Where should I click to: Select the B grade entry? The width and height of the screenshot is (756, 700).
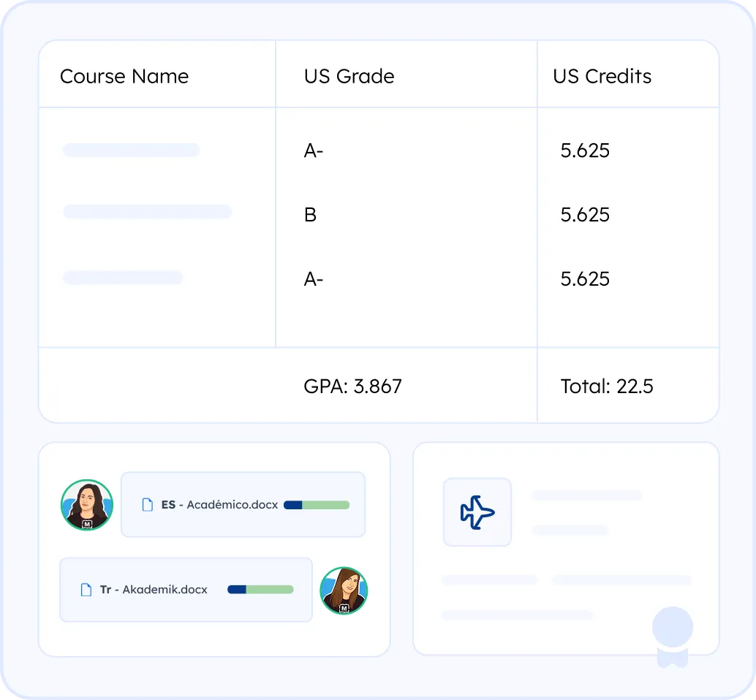pos(310,215)
